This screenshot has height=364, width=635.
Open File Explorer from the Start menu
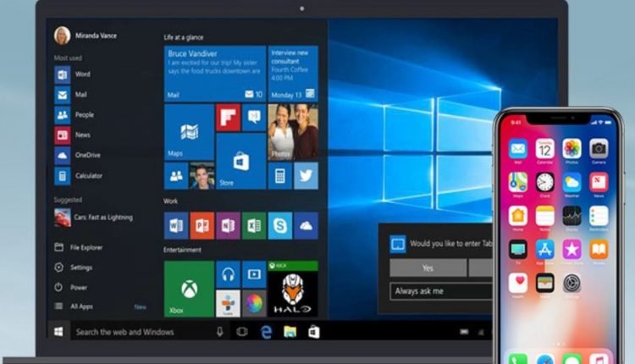click(x=79, y=247)
